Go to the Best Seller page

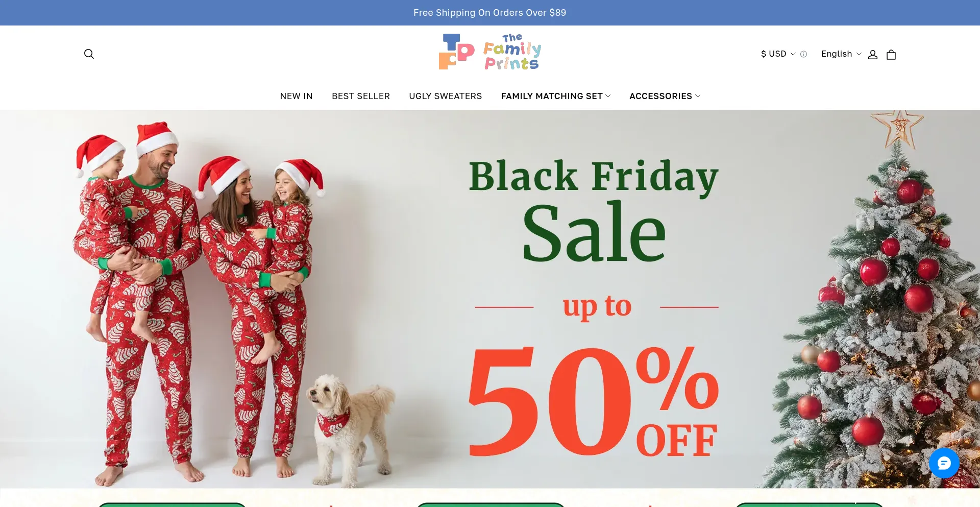(x=361, y=96)
